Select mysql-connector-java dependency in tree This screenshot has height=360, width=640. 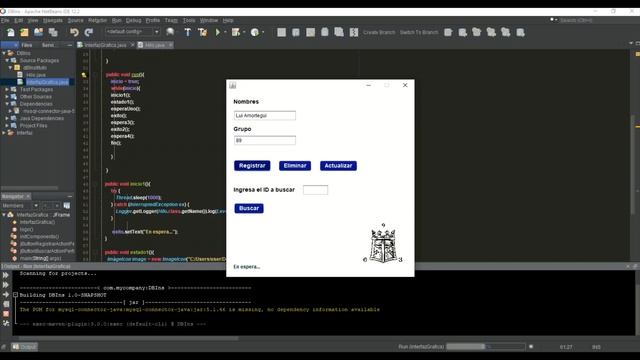coord(49,111)
